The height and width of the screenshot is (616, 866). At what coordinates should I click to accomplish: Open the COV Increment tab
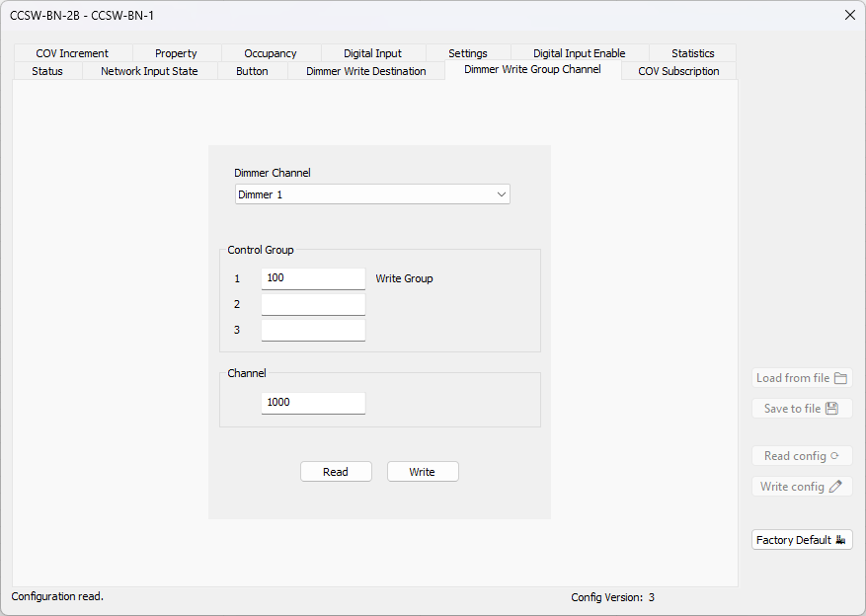pos(72,53)
